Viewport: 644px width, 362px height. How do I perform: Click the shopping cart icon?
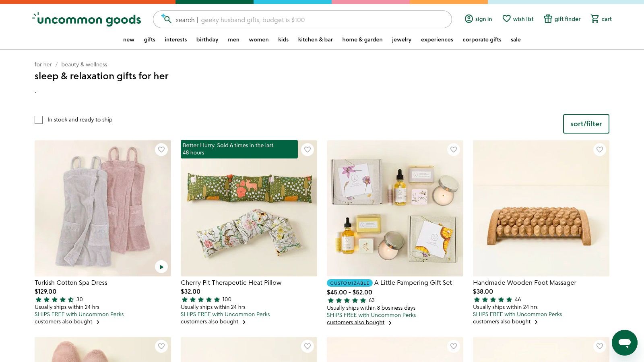(594, 19)
